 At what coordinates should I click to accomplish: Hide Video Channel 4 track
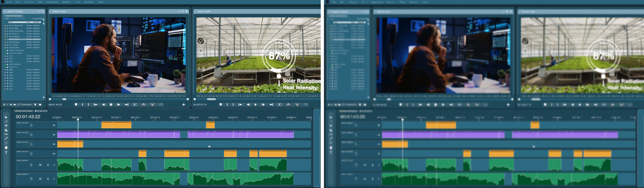[54, 125]
